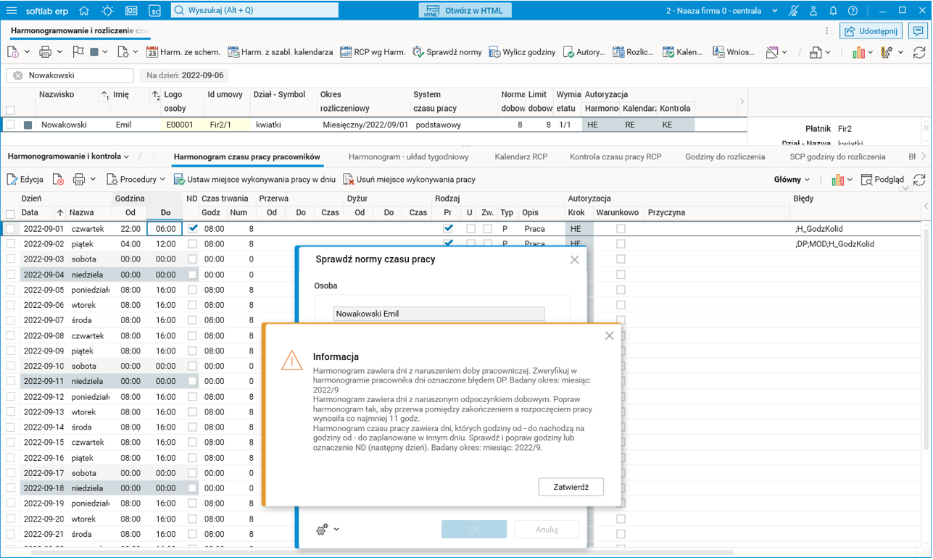
Task: Click Zatwierdź in the Informacja dialog
Action: tap(571, 487)
